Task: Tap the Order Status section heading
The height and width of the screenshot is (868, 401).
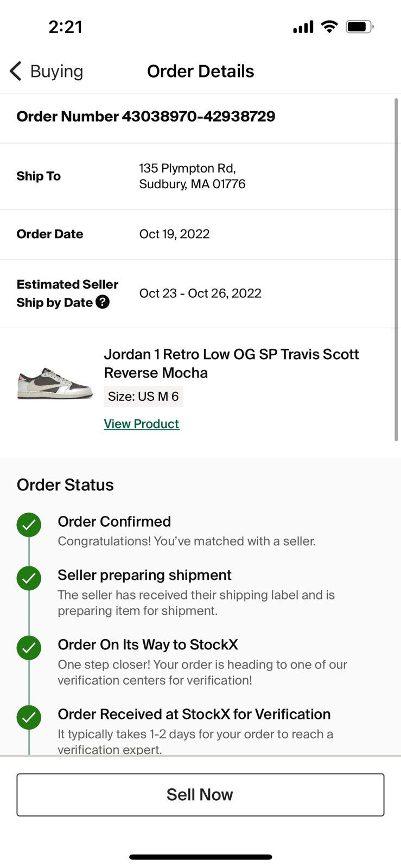Action: tap(65, 484)
